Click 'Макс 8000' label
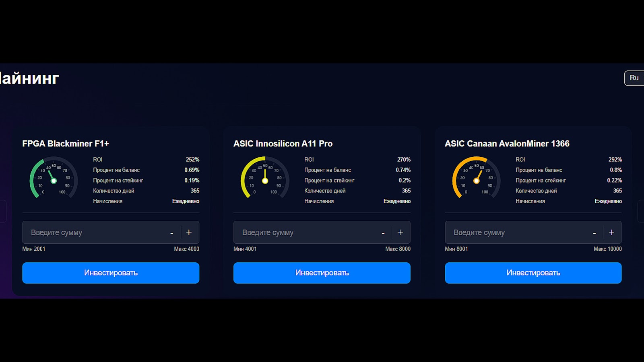This screenshot has height=362, width=644. [x=398, y=249]
